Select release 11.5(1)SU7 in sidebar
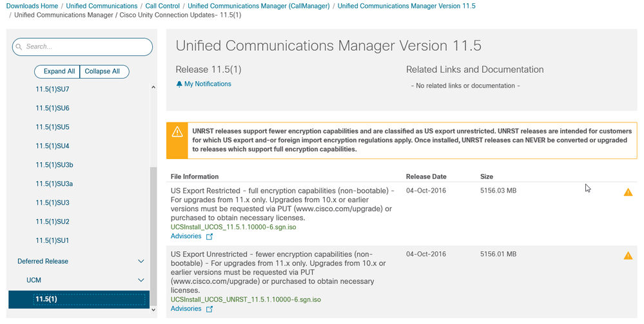Viewport: 644px width, 324px height. coord(53,89)
